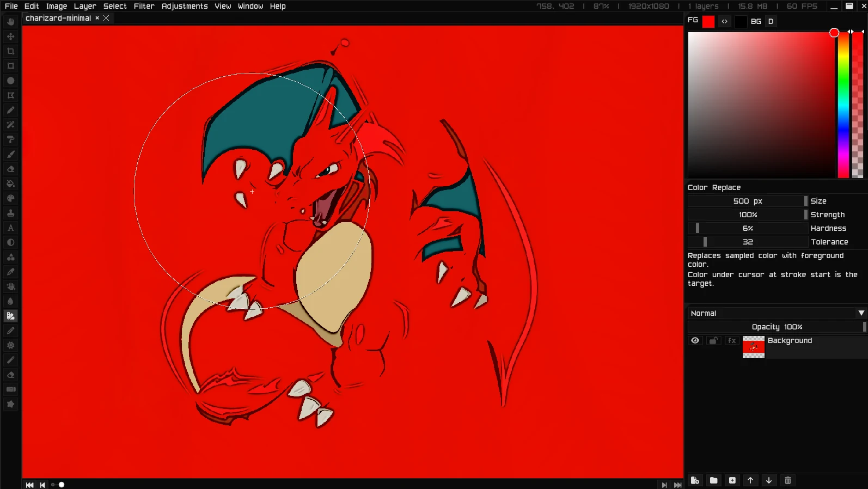This screenshot has width=868, height=489.
Task: Adjust the layer Opacity slider
Action: tap(777, 327)
